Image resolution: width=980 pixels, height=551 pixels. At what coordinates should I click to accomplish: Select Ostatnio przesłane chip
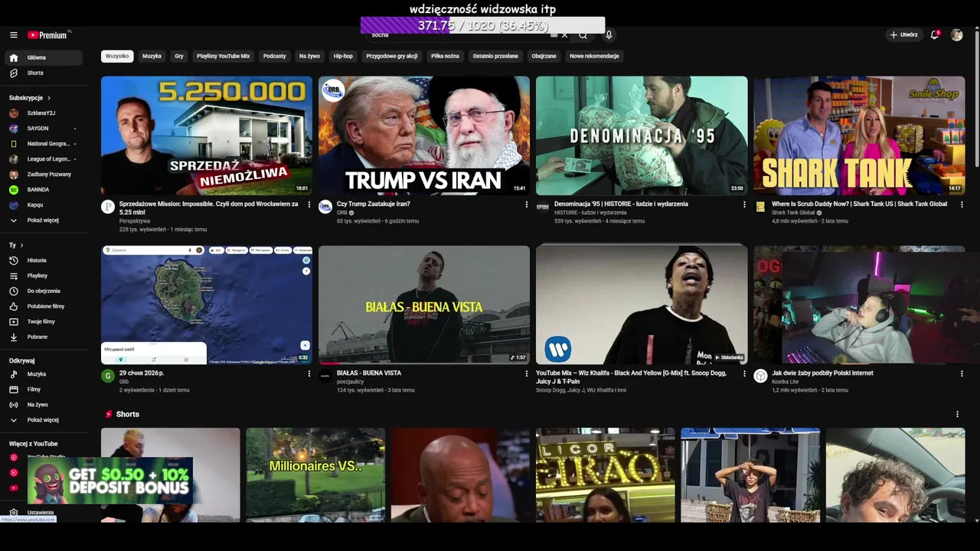(x=495, y=56)
